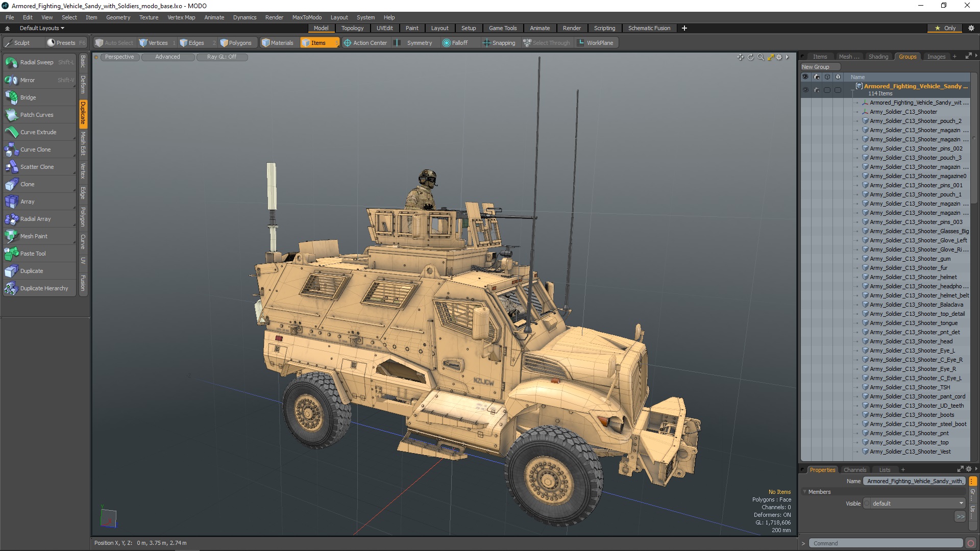This screenshot has height=551, width=980.
Task: Toggle Snapping
Action: point(499,43)
